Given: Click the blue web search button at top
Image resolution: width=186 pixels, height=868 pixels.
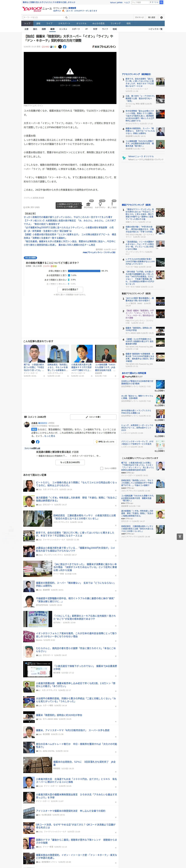Looking at the screenshot, I should [161, 2].
